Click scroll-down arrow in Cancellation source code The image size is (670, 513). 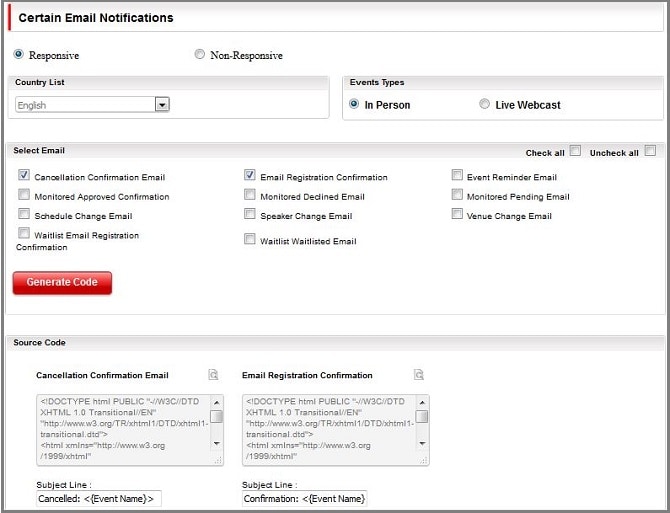pos(217,443)
